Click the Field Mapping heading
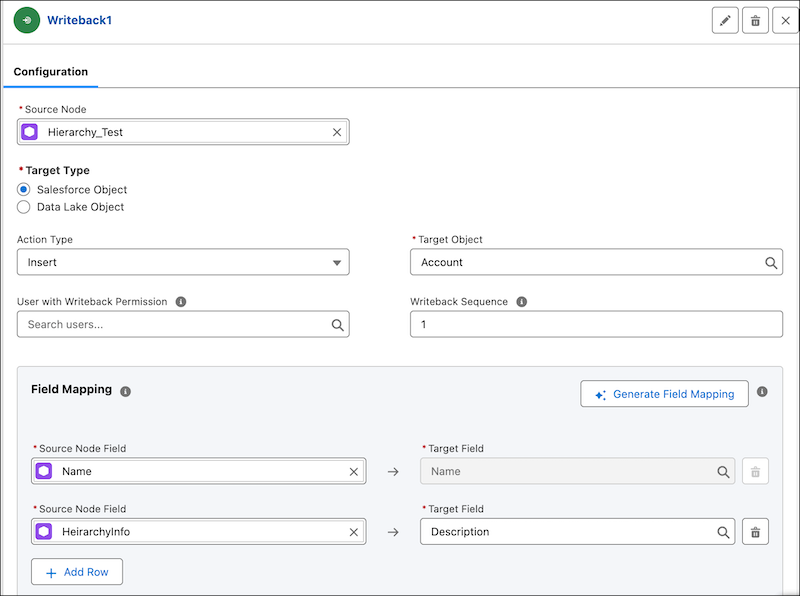Image resolution: width=800 pixels, height=596 pixels. coord(71,389)
